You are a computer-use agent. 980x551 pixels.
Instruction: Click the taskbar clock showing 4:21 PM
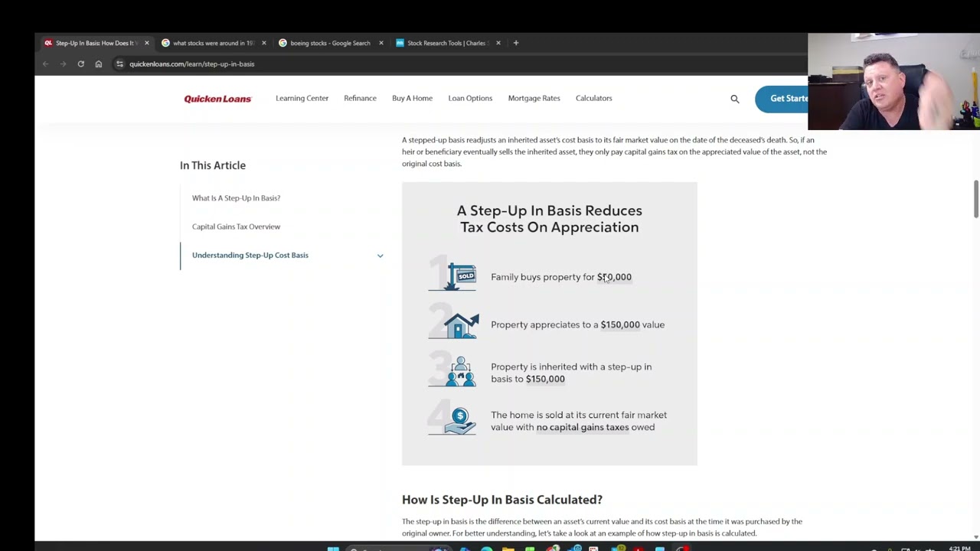pos(959,549)
